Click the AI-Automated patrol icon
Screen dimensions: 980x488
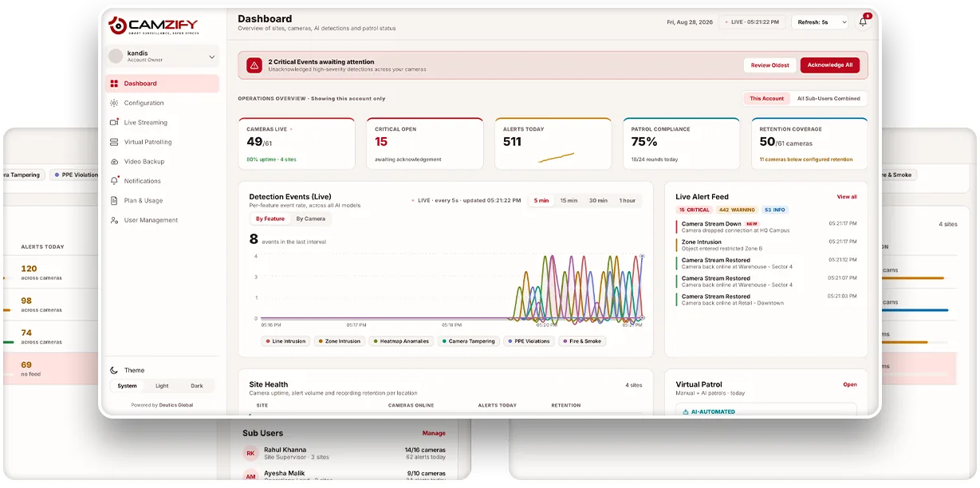[685, 412]
